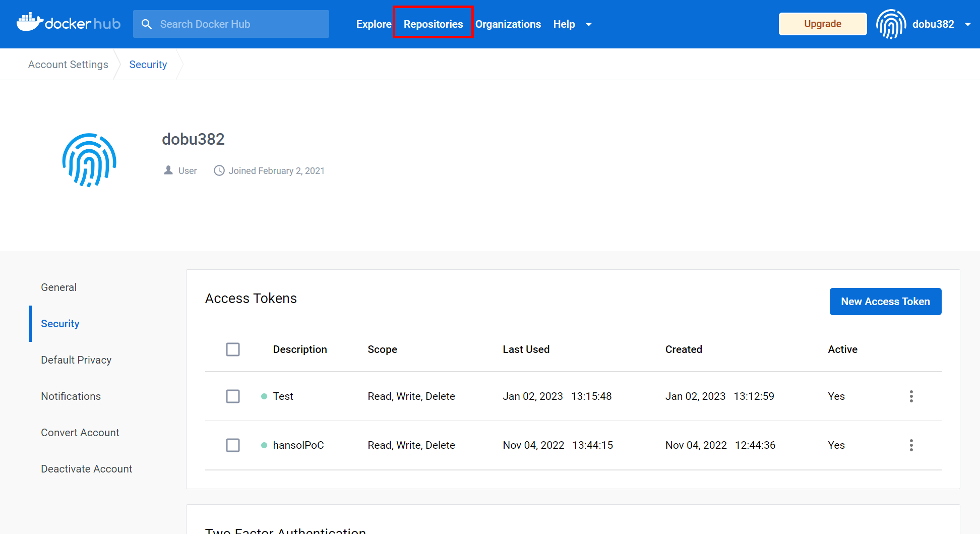Click last used date Jan 02, 2023 13:15:48
980x534 pixels.
pyautogui.click(x=557, y=396)
